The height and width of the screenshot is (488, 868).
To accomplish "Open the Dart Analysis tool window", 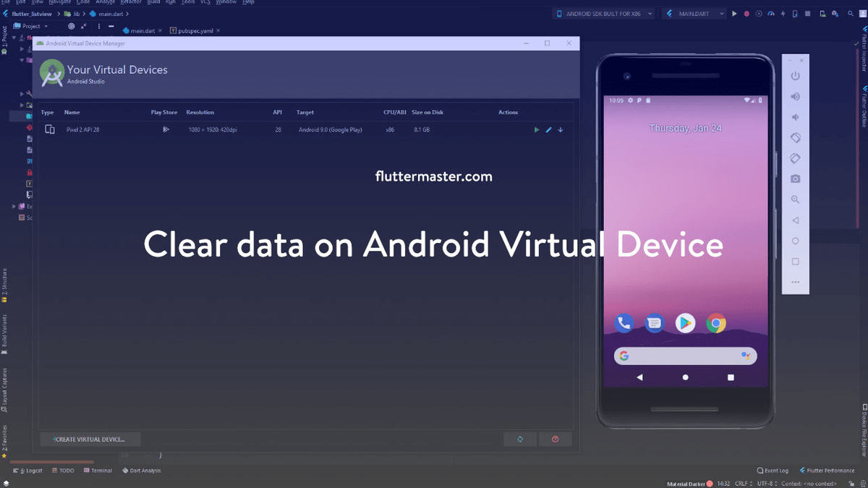I will 141,471.
